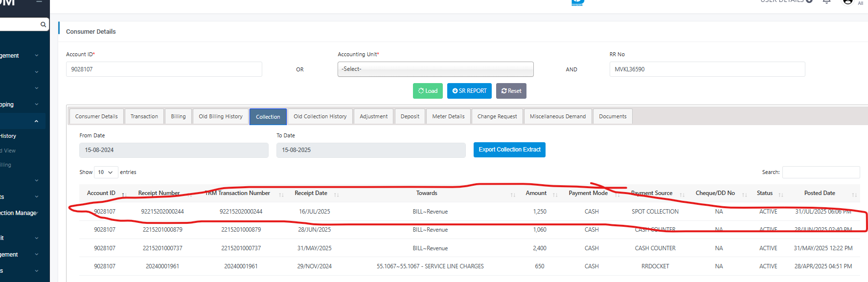Image resolution: width=868 pixels, height=282 pixels.
Task: Open the Accounting Unit select dropdown
Action: point(435,69)
